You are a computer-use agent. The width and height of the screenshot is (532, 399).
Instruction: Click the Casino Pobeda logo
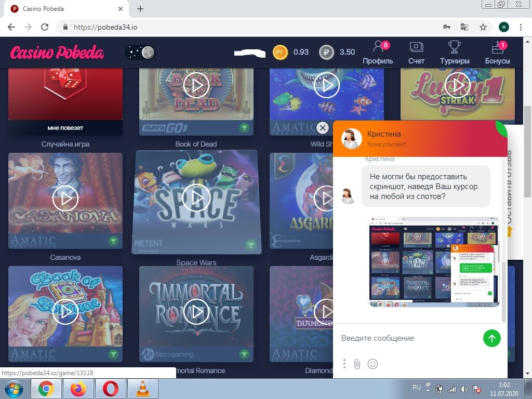tap(57, 52)
